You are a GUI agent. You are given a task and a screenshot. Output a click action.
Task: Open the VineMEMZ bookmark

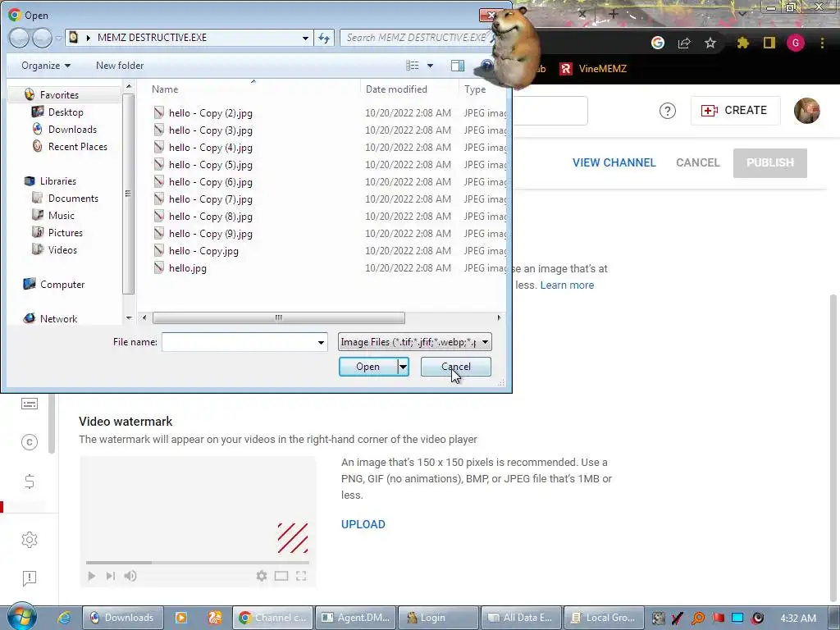pyautogui.click(x=593, y=69)
